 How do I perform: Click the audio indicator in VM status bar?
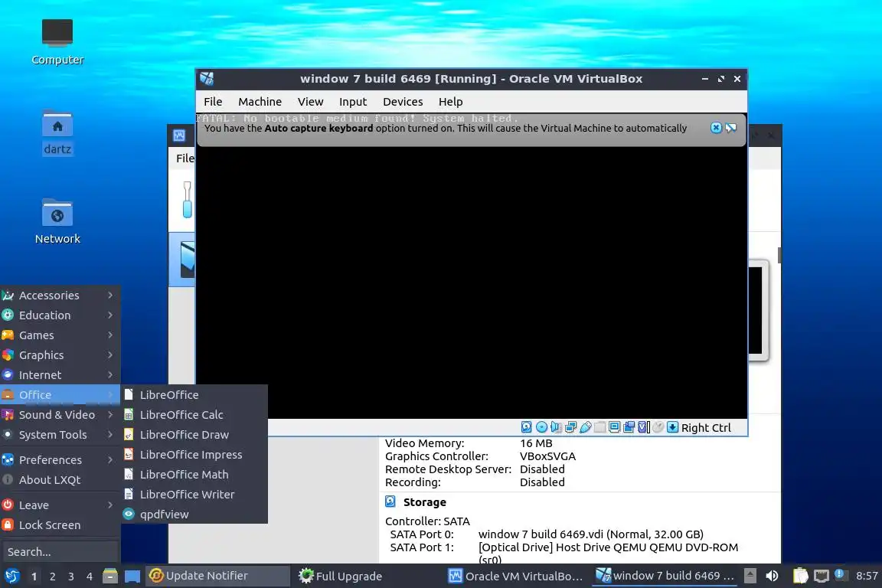point(556,427)
